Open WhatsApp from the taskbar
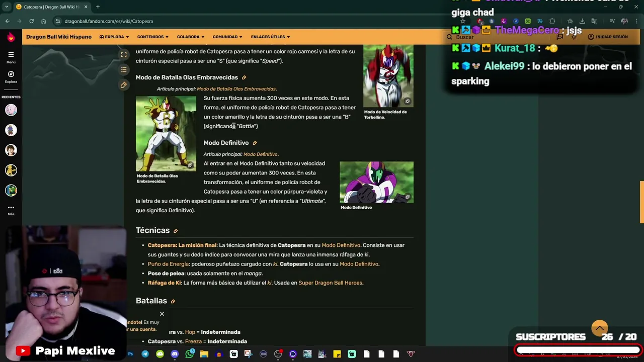The image size is (644, 362). [189, 354]
